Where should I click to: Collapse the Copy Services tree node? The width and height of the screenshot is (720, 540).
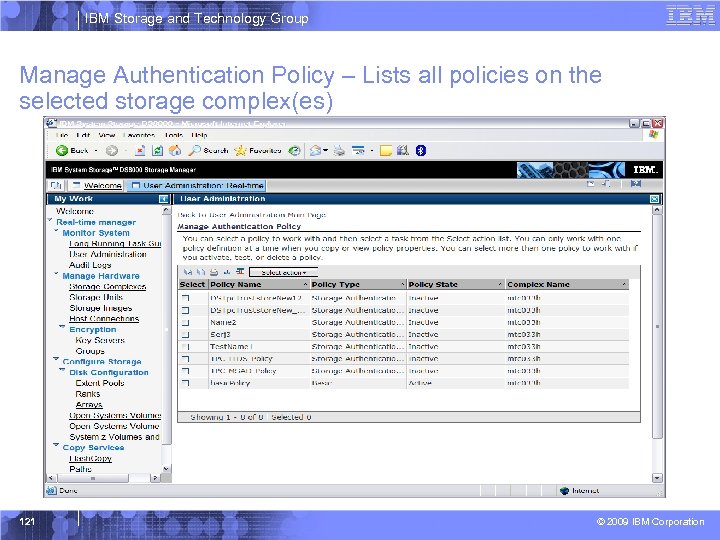[56, 445]
